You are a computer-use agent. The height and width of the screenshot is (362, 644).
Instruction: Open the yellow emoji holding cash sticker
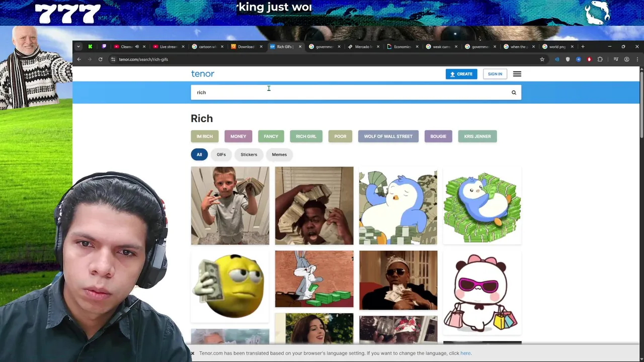click(230, 287)
